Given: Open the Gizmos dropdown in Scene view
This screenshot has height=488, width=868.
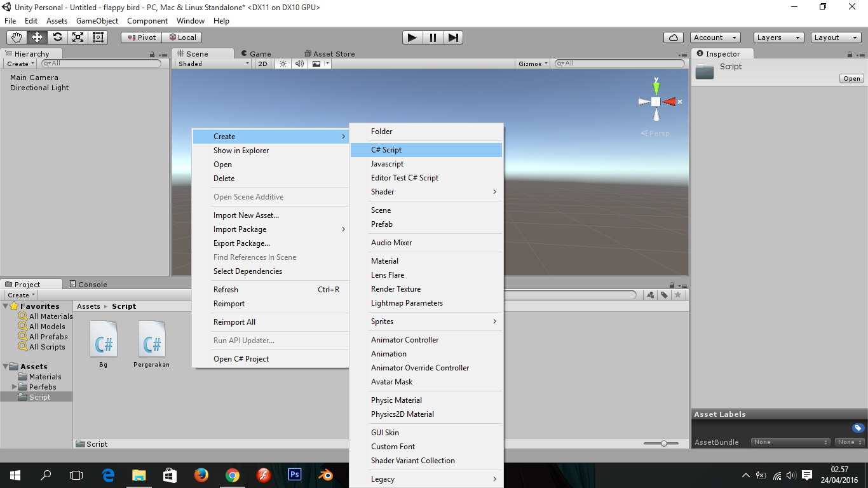Looking at the screenshot, I should (533, 64).
